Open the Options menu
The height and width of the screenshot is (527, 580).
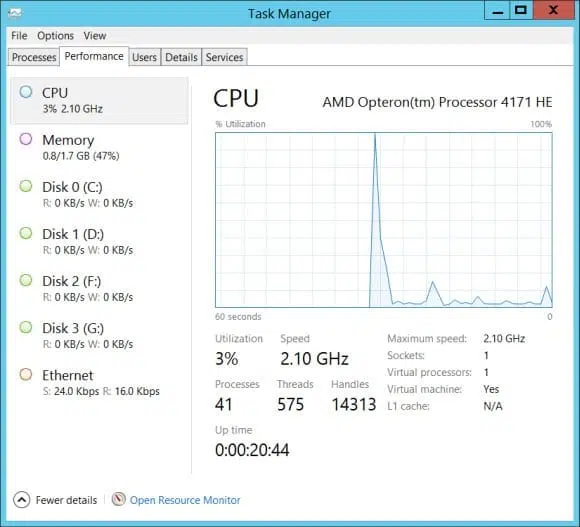[x=55, y=36]
